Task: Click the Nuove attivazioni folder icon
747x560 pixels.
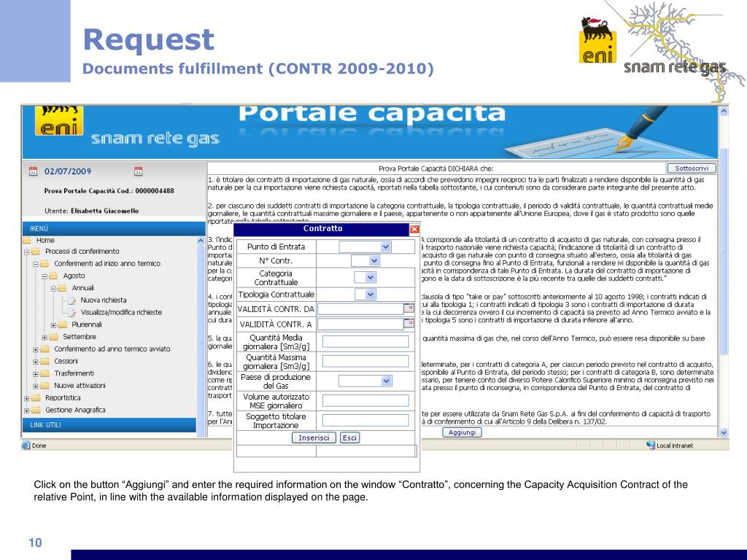Action: pos(45,386)
